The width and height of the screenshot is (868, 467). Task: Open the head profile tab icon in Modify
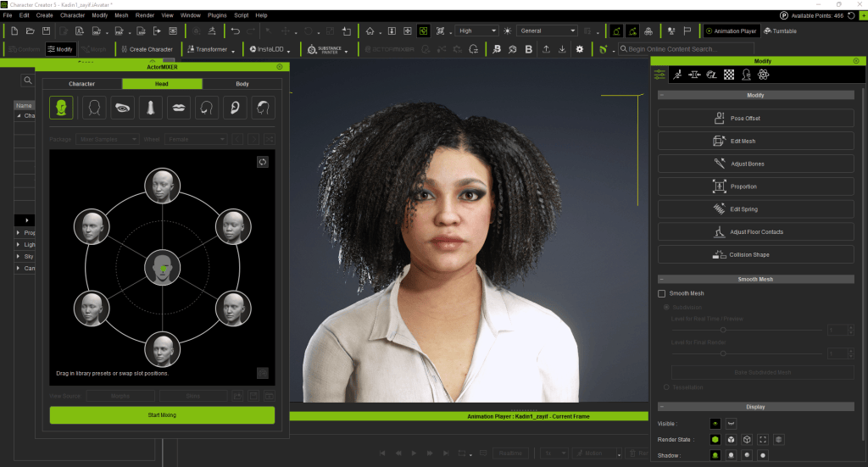point(746,75)
